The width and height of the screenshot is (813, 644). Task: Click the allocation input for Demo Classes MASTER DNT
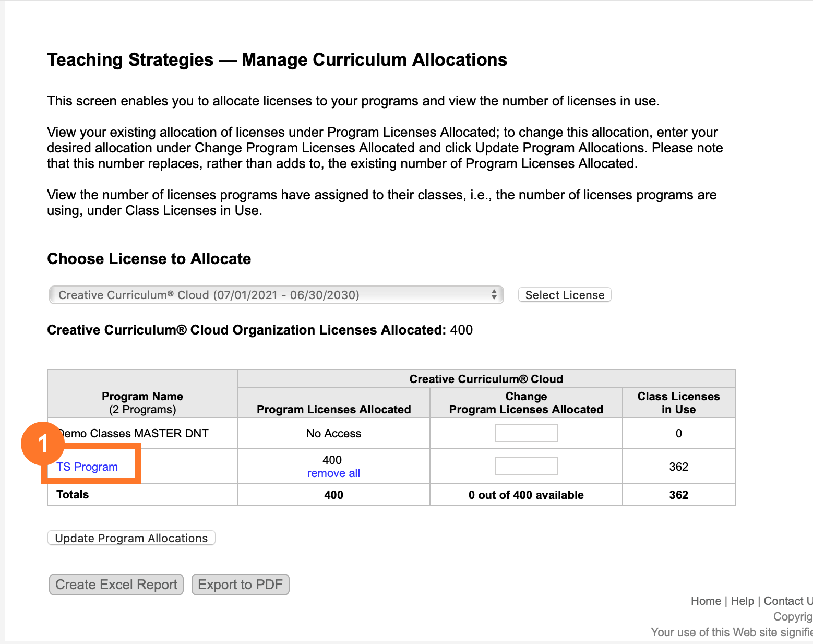point(526,433)
